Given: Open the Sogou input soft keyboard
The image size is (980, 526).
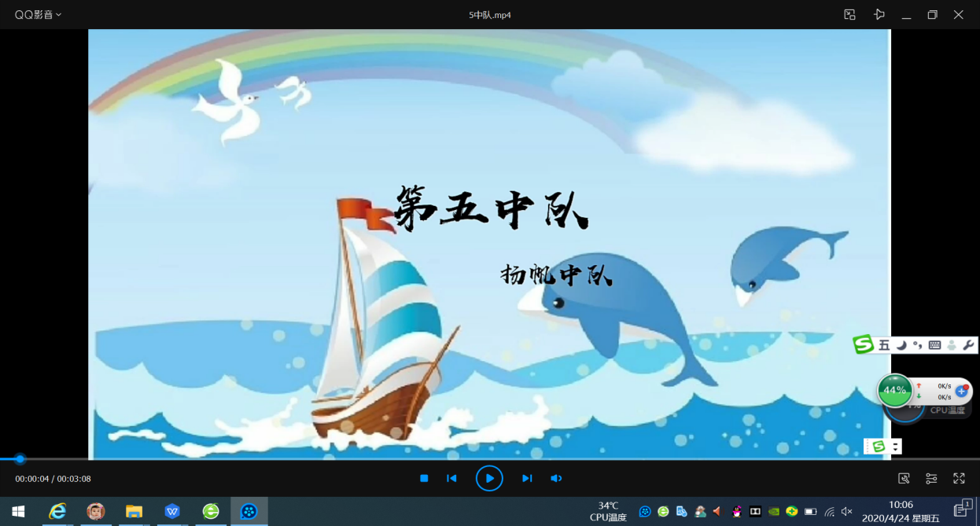Looking at the screenshot, I should tap(934, 345).
